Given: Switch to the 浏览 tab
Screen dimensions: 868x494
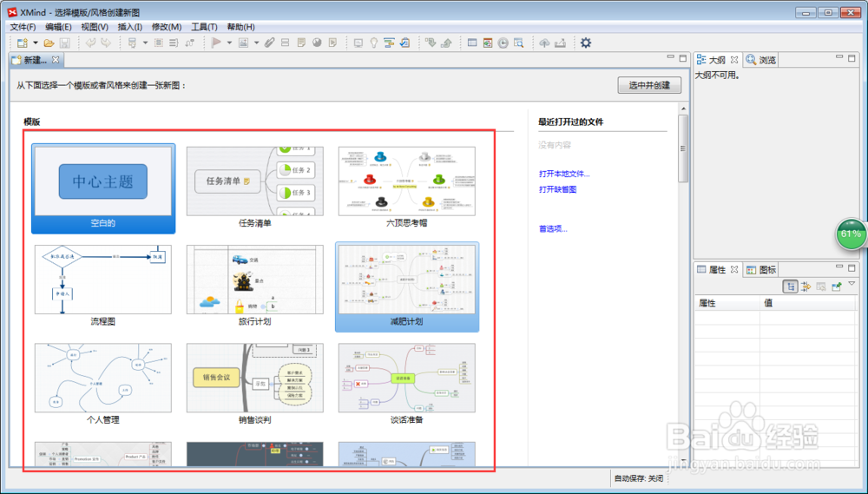Looking at the screenshot, I should pyautogui.click(x=761, y=60).
